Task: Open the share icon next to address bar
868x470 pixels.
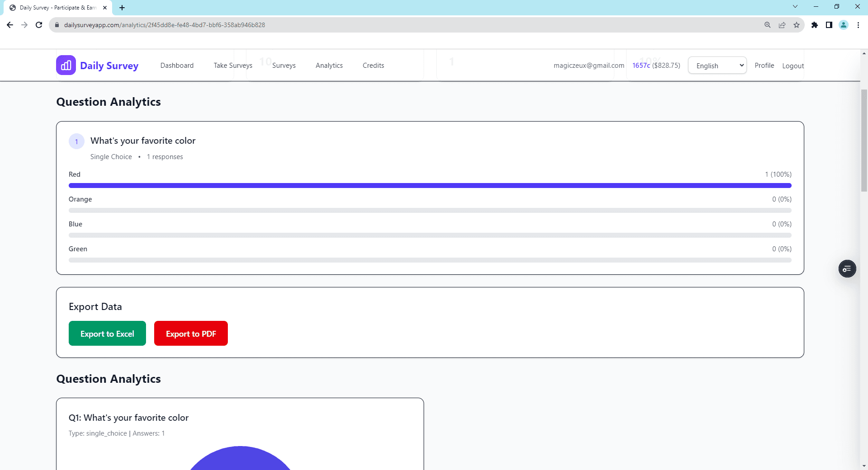Action: pyautogui.click(x=782, y=25)
